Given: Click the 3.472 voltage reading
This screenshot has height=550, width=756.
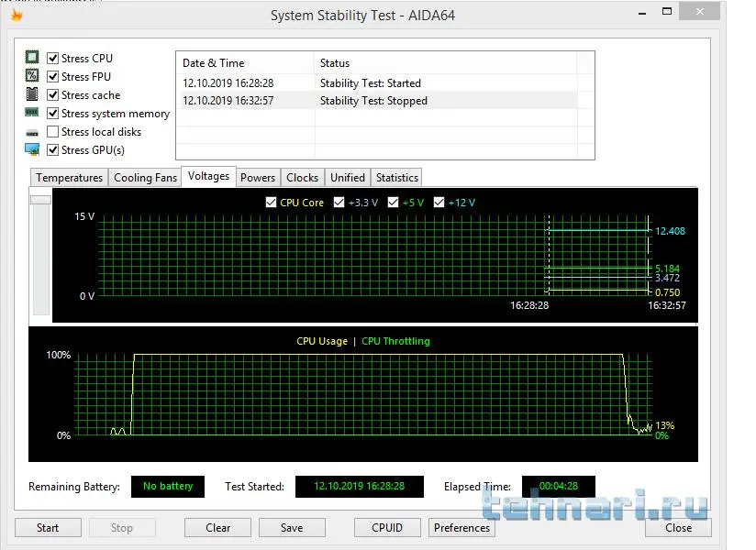Looking at the screenshot, I should tap(667, 278).
